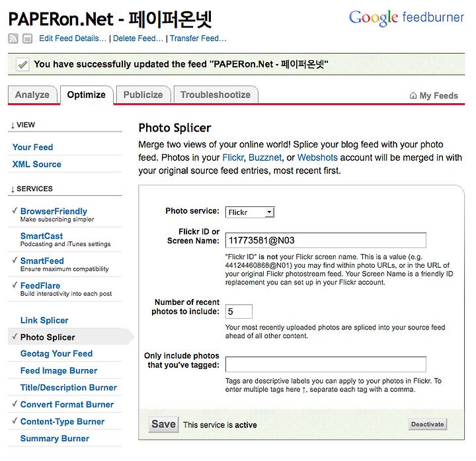Viewport: 476px width, 461px height.
Task: Open the Link Splicer service
Action: pos(44,320)
